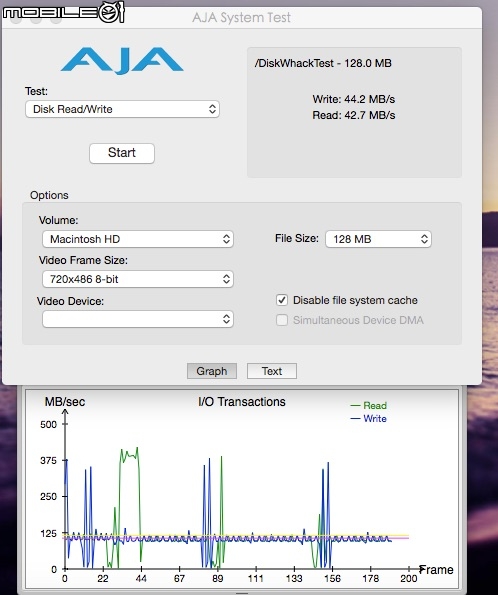This screenshot has height=595, width=498.
Task: Click the I/O Transactions graph title
Action: 242,402
